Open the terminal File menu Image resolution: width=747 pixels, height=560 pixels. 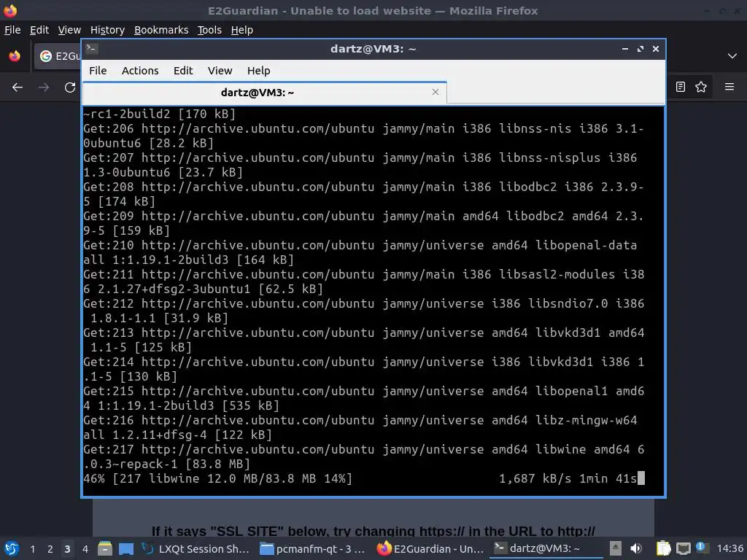click(98, 71)
